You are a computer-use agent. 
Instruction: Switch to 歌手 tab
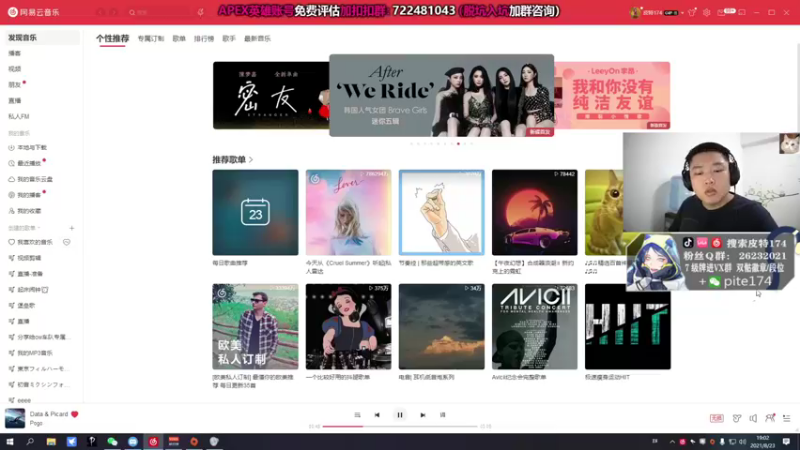point(229,38)
